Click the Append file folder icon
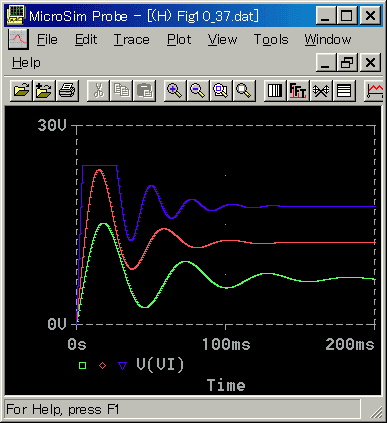This screenshot has width=387, height=423. click(x=44, y=90)
